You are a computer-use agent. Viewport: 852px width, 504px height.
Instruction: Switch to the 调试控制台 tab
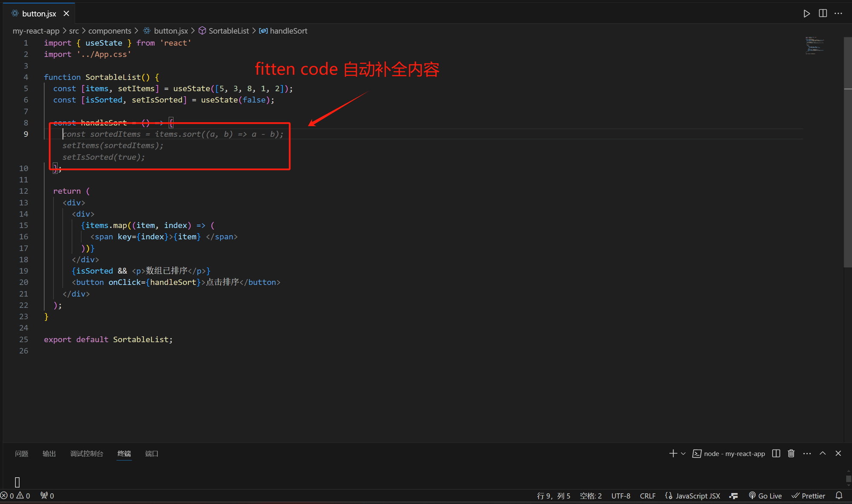[86, 453]
